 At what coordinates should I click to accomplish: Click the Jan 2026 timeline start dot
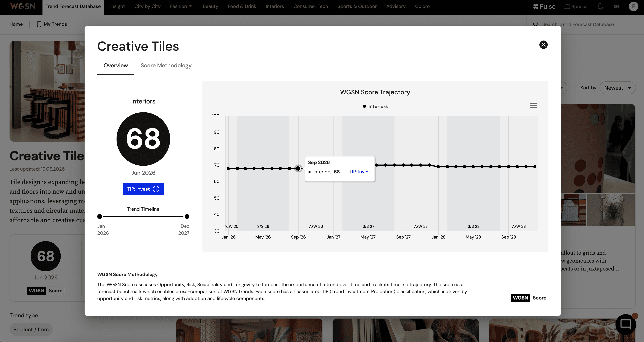pos(99,216)
